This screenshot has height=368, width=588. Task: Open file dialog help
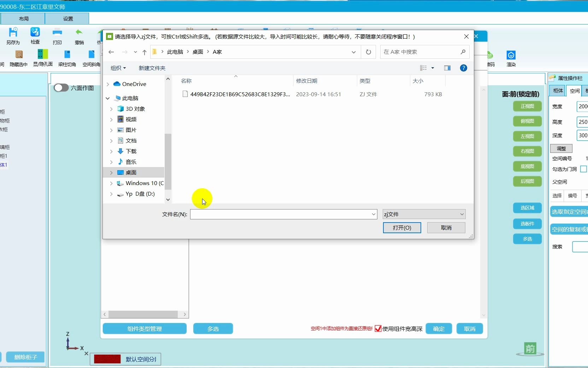coord(464,68)
